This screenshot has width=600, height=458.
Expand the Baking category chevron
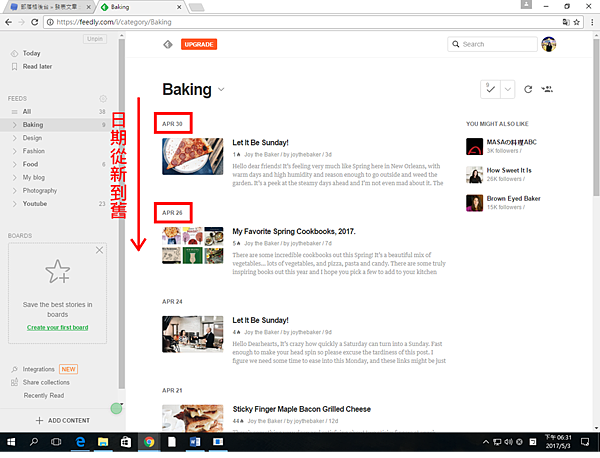[x=15, y=125]
